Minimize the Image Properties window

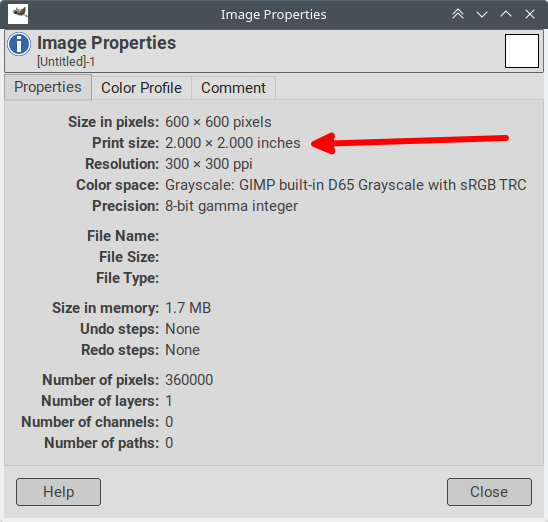point(482,14)
